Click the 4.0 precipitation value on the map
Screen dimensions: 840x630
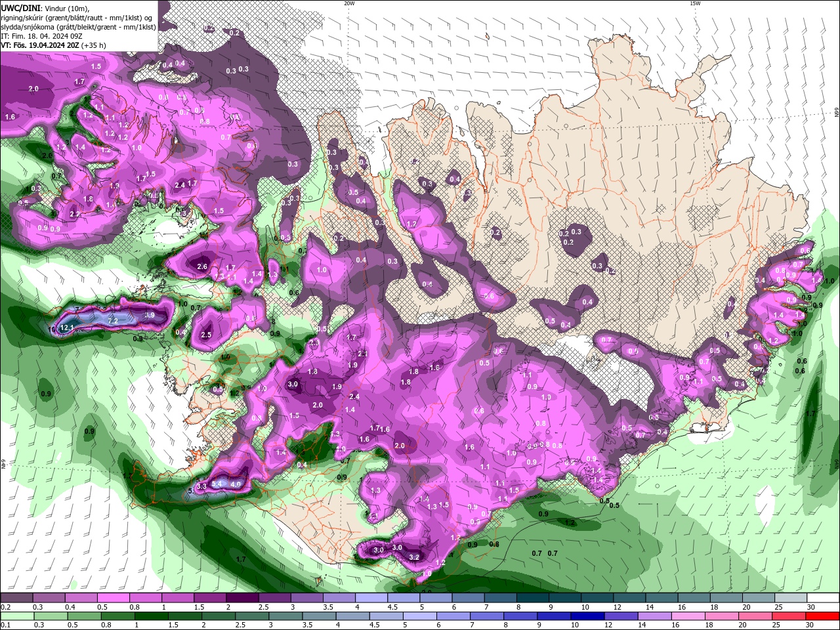coord(236,484)
